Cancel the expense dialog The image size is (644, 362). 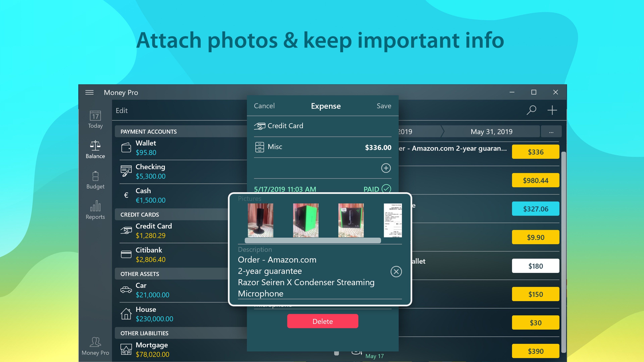[x=264, y=106]
